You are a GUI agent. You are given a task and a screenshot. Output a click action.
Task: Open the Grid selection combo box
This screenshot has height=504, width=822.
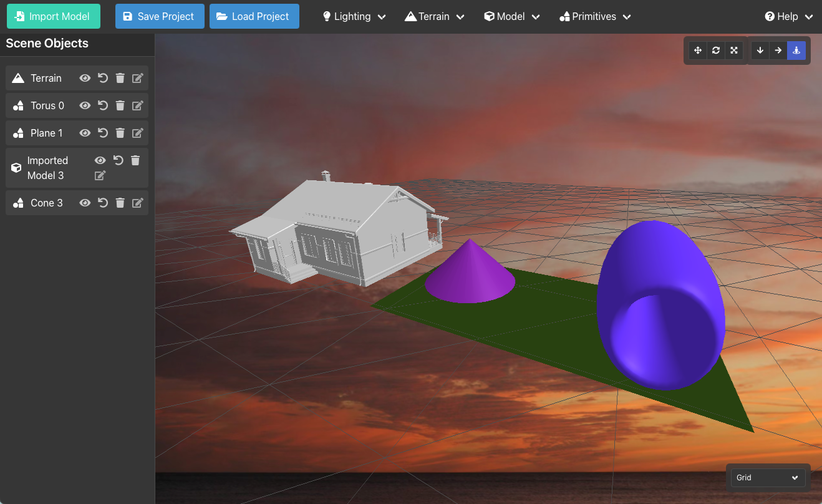[x=768, y=478]
